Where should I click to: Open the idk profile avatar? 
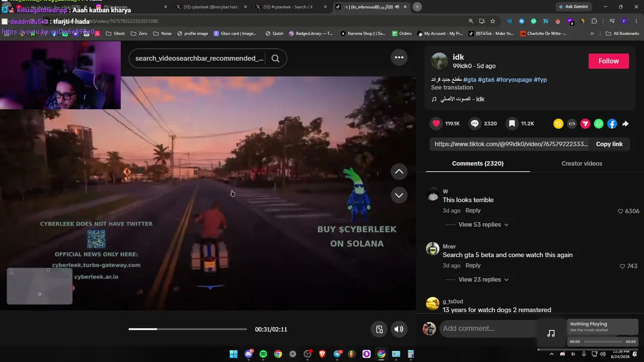(439, 61)
